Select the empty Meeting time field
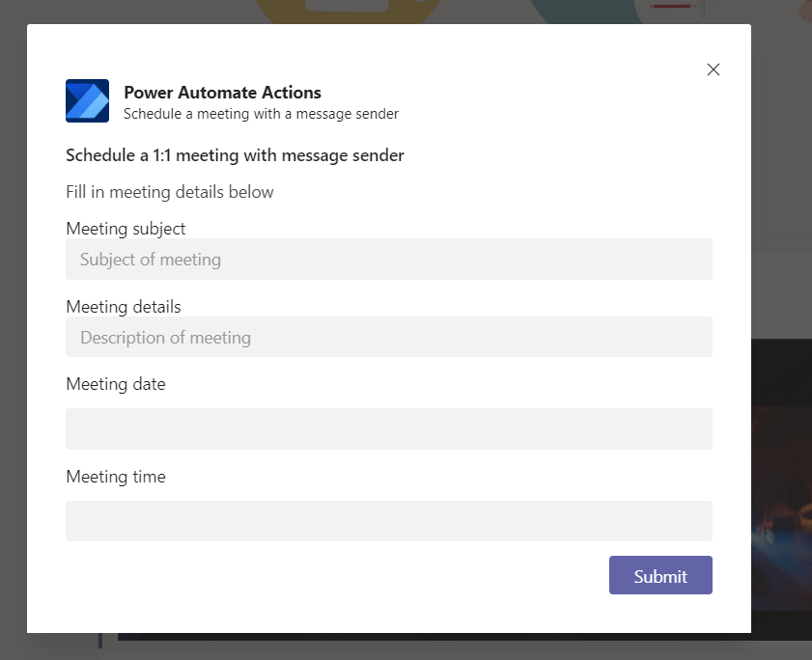The width and height of the screenshot is (812, 660). (388, 521)
